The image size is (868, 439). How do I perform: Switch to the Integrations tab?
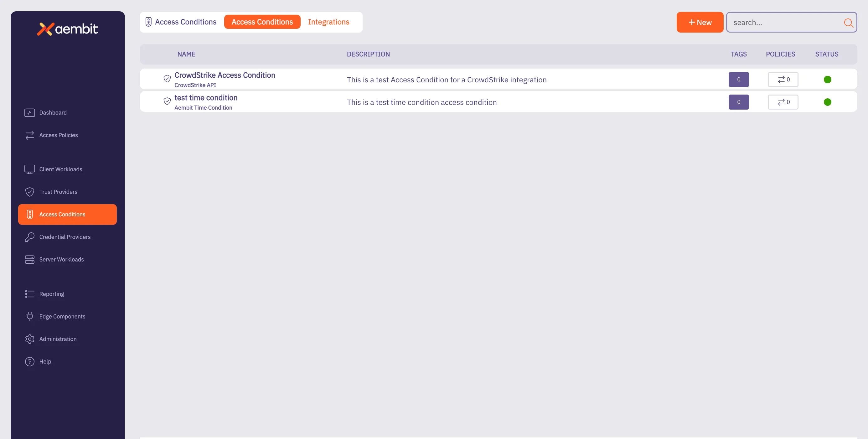(x=328, y=22)
